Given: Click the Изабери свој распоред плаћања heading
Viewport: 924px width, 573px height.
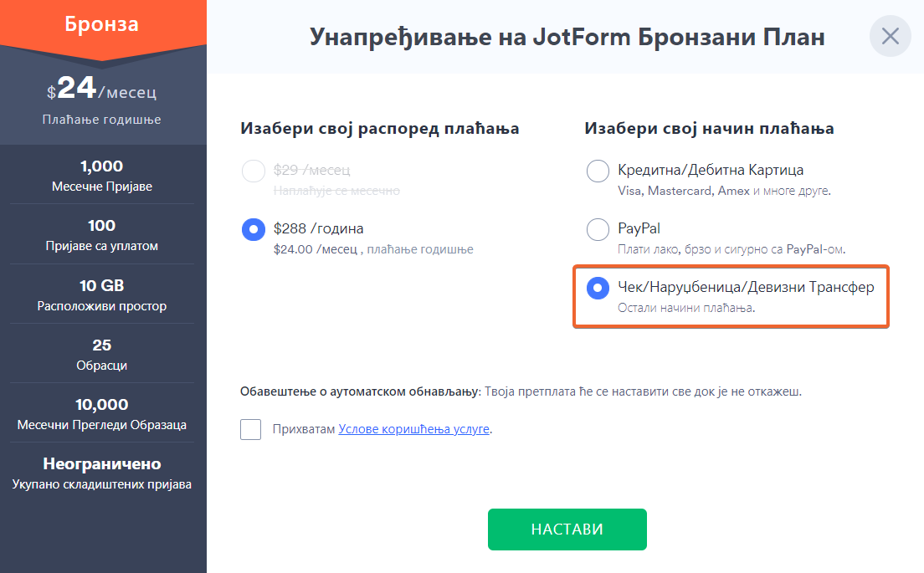Looking at the screenshot, I should tap(380, 128).
